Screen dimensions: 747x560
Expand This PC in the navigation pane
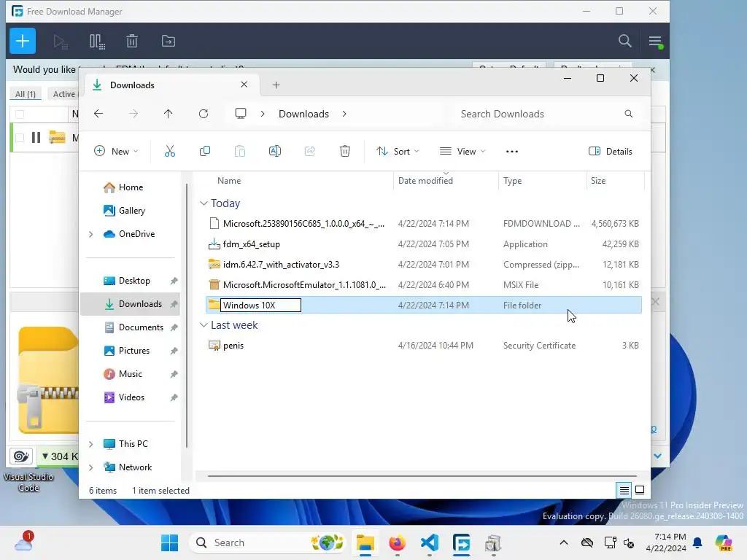click(x=91, y=444)
